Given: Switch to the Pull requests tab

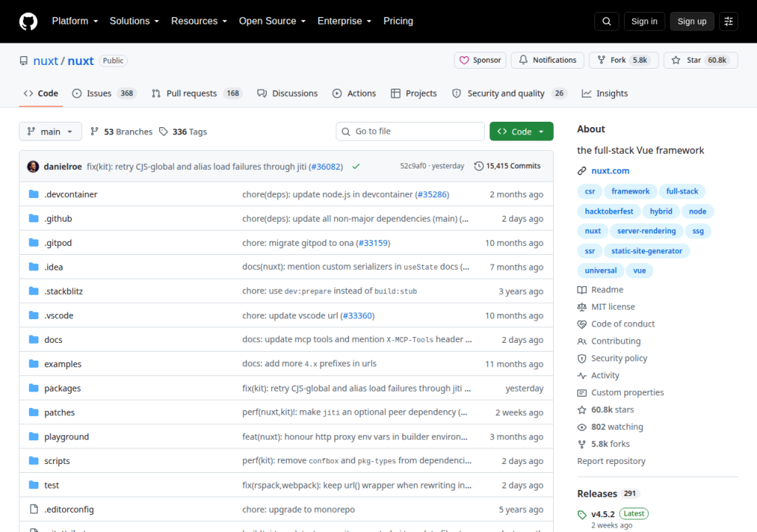Looking at the screenshot, I should [197, 94].
